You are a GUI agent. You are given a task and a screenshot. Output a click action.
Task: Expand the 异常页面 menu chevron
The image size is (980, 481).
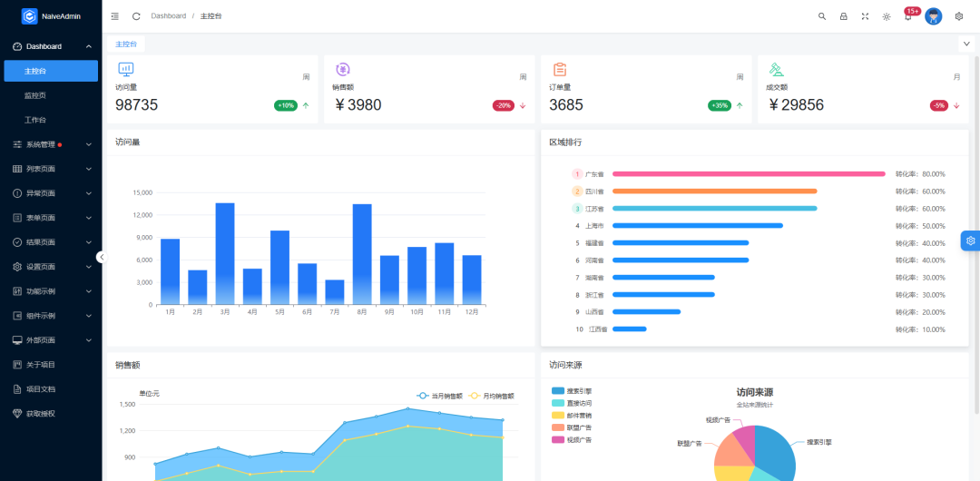(89, 193)
